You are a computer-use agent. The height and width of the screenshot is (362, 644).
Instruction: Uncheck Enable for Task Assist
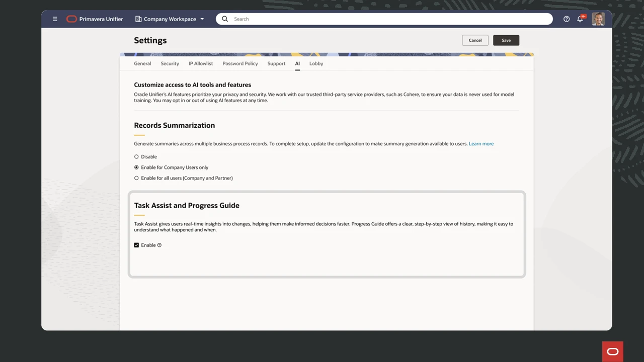point(136,245)
